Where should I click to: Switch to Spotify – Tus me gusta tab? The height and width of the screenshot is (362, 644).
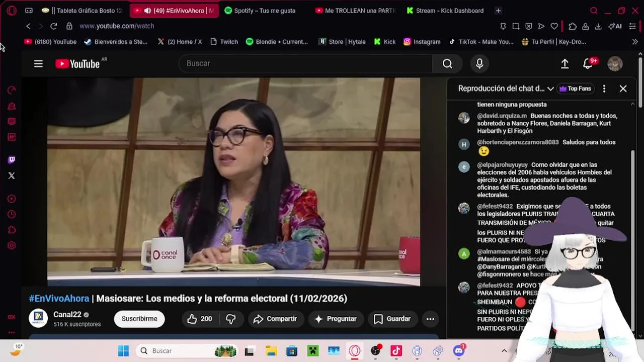(x=260, y=11)
